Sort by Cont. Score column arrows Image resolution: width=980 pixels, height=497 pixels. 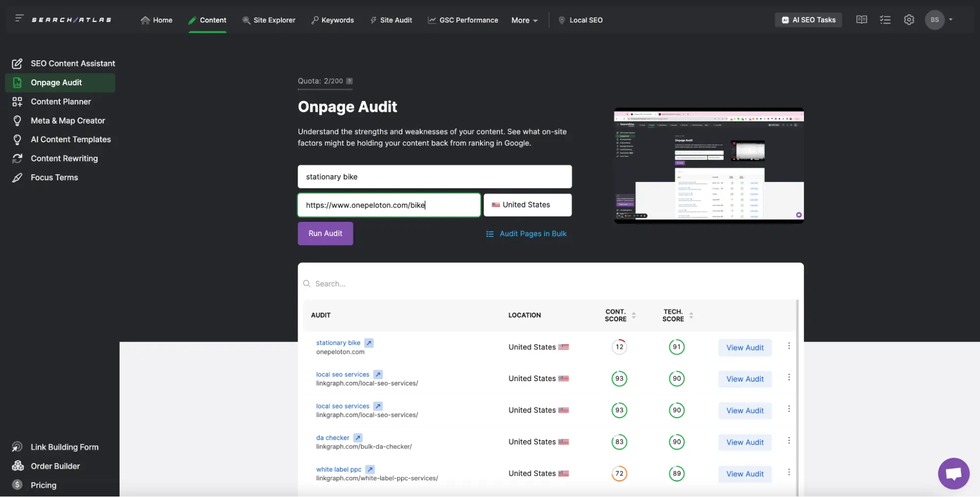point(633,315)
